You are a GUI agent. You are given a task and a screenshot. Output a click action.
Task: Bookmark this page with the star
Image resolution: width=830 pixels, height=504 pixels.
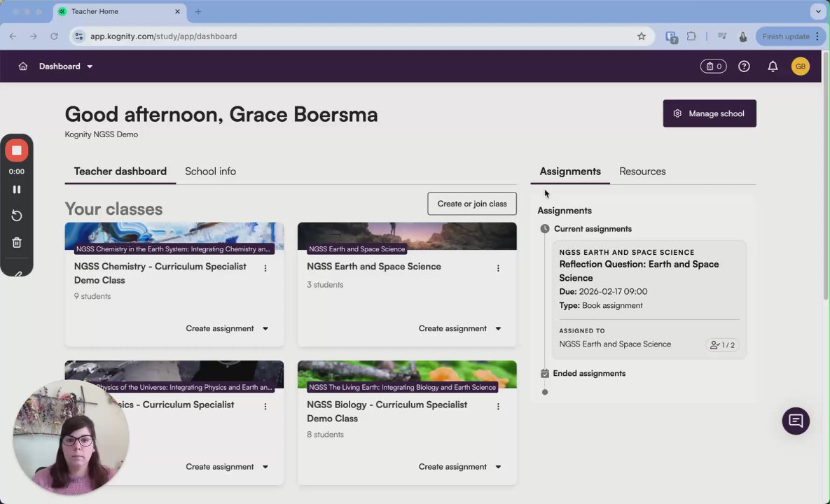click(x=641, y=36)
